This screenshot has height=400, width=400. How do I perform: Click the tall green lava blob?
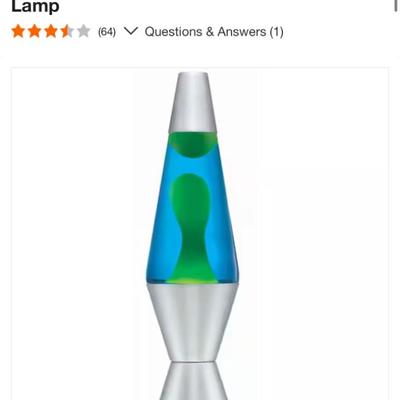pos(191,223)
